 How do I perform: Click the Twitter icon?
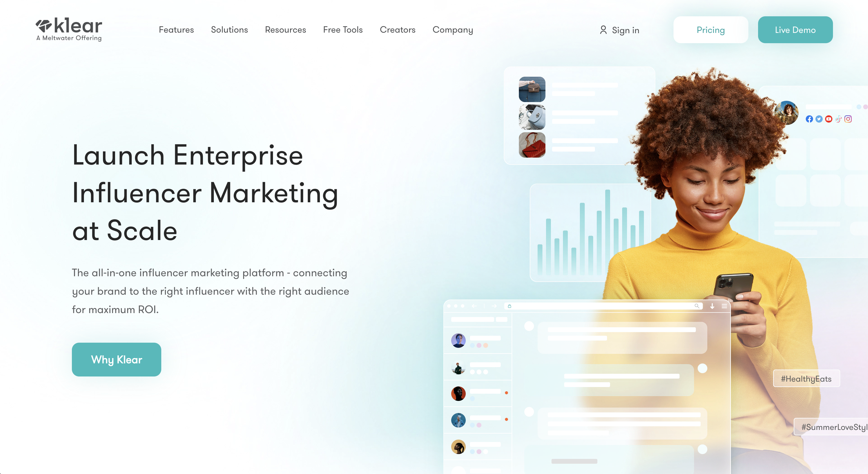tap(818, 119)
